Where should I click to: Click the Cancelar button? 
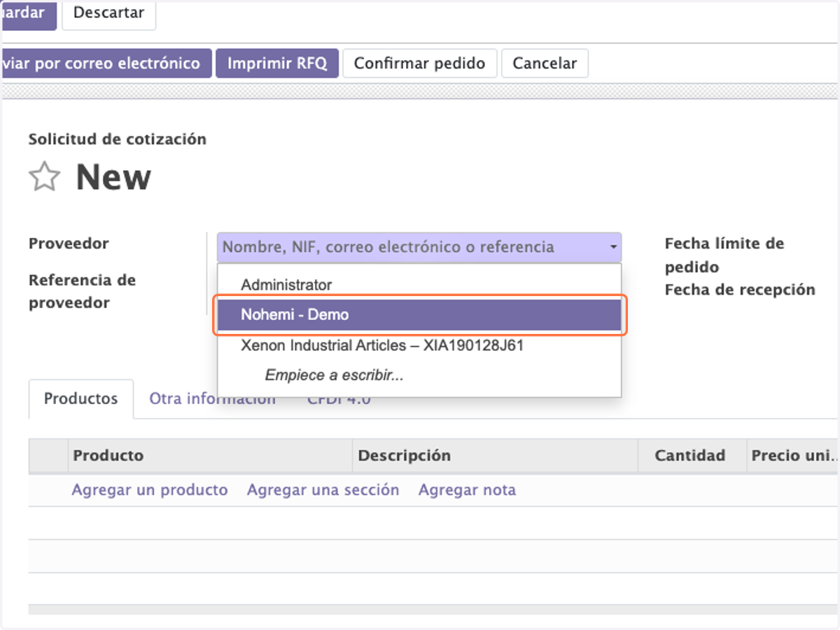(545, 63)
